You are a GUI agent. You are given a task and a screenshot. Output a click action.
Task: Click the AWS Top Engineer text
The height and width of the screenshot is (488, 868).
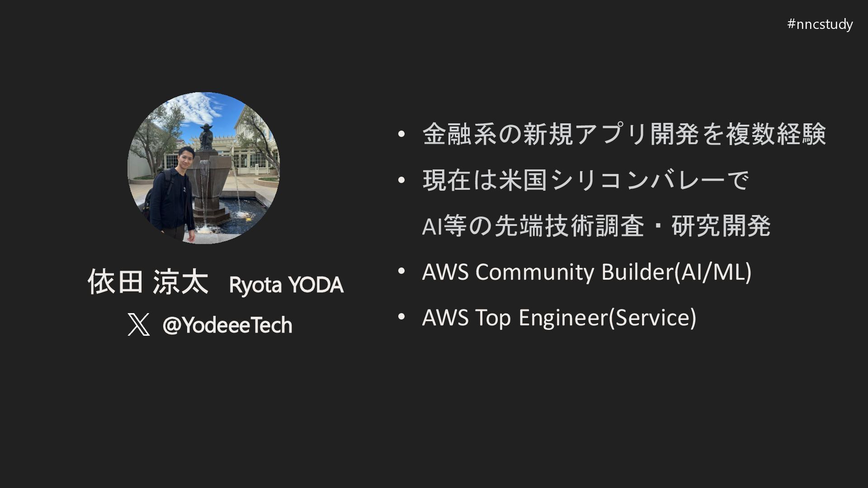click(x=515, y=317)
